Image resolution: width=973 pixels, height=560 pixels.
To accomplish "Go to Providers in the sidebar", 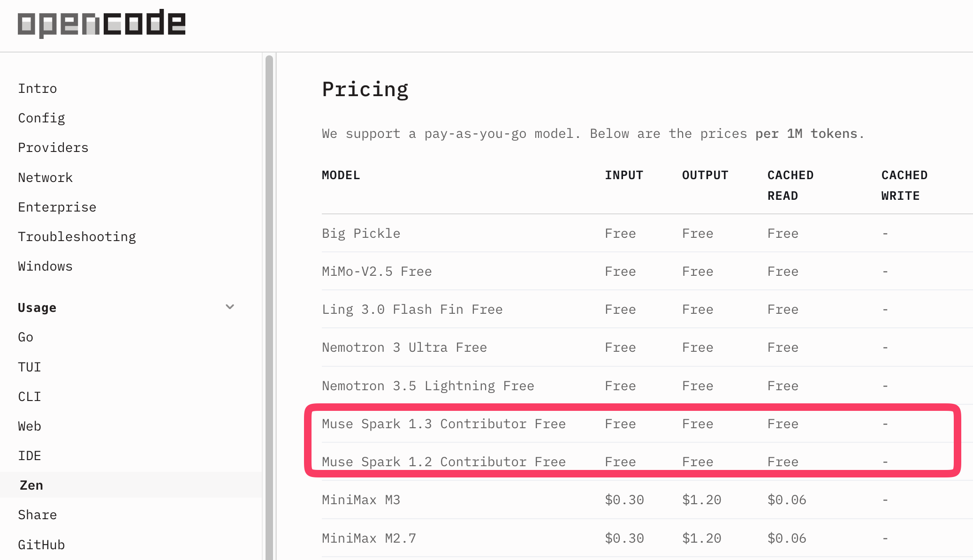I will (53, 148).
